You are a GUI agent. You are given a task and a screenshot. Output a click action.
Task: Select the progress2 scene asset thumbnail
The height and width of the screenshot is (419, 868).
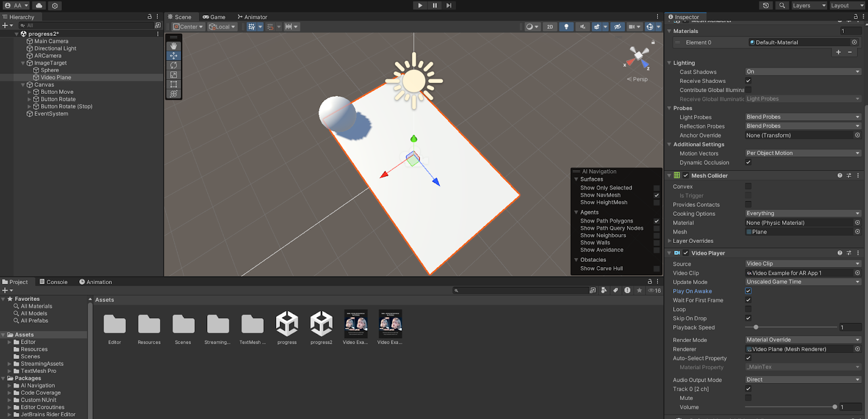321,324
